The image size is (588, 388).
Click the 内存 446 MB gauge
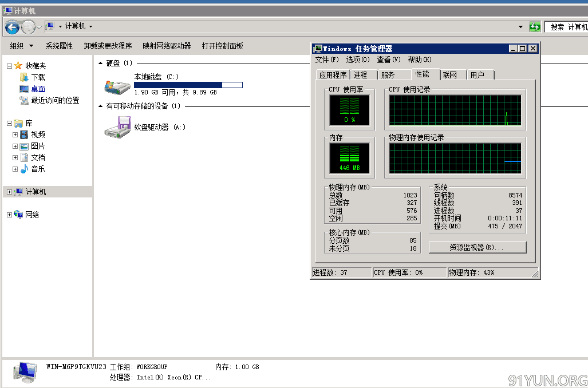pos(349,158)
